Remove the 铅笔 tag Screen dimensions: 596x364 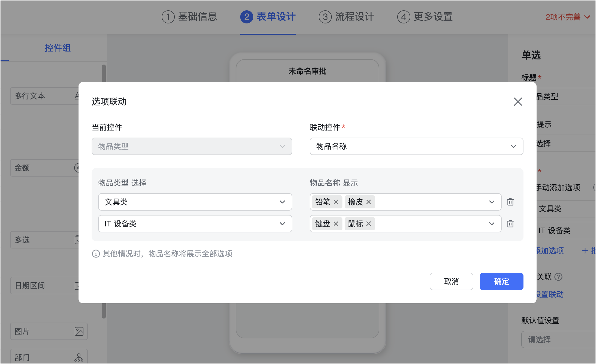click(x=336, y=202)
